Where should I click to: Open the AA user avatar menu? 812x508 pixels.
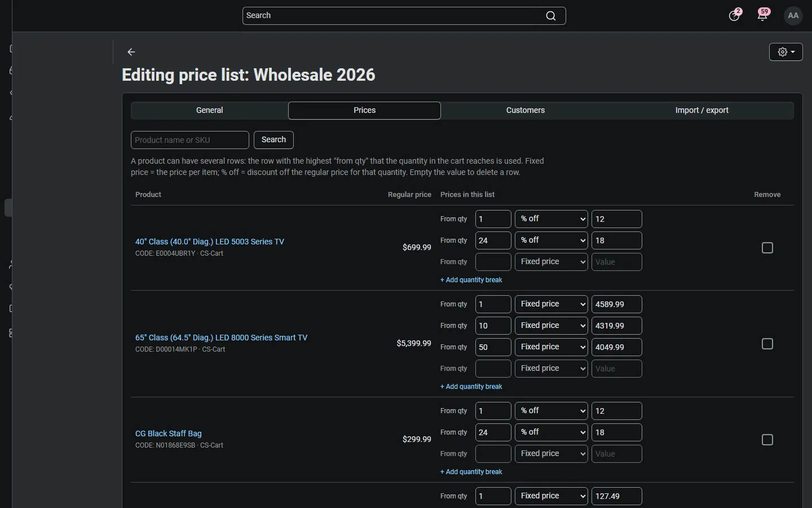(x=793, y=16)
